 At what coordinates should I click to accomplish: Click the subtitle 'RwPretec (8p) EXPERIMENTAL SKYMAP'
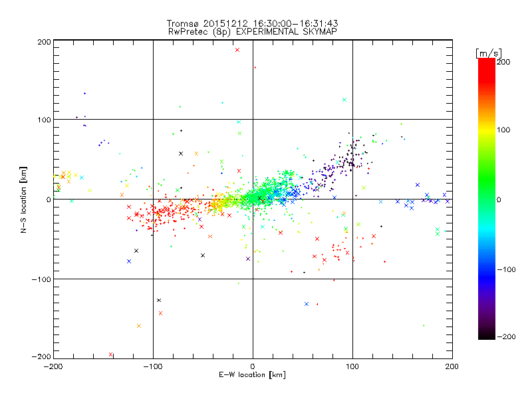coord(253,32)
